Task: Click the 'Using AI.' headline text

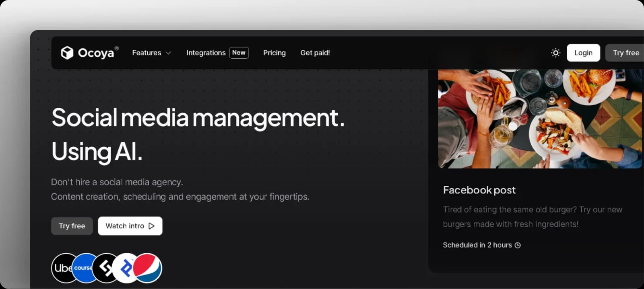Action: 97,152
